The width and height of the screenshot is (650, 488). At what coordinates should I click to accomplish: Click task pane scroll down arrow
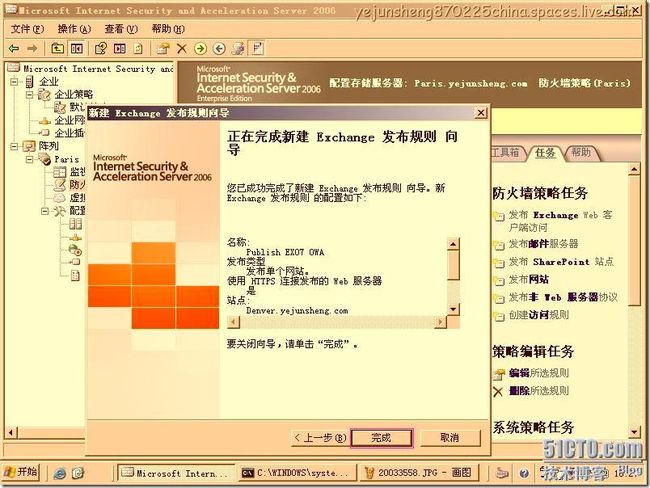tap(634, 432)
